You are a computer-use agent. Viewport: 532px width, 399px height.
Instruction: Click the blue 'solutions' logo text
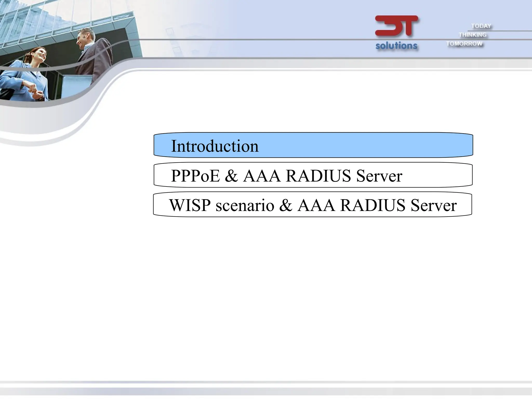(x=396, y=46)
